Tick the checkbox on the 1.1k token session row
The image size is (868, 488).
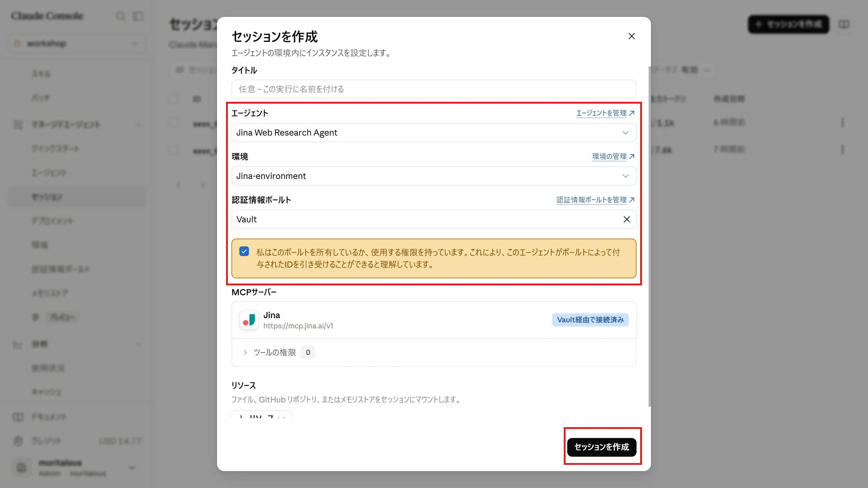click(x=174, y=123)
